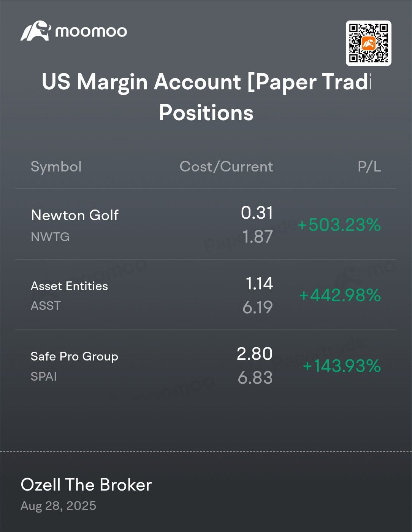This screenshot has width=412, height=532.
Task: Click the +442.98% profit value
Action: click(340, 295)
